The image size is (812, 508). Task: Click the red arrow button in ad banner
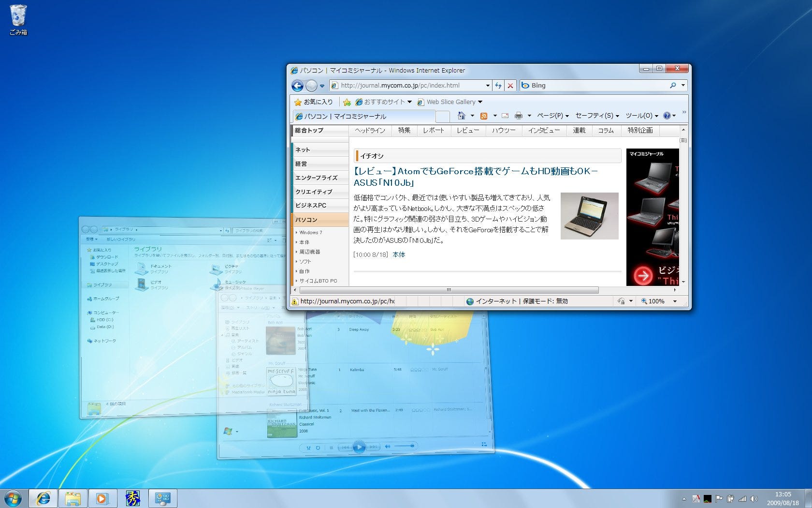643,275
